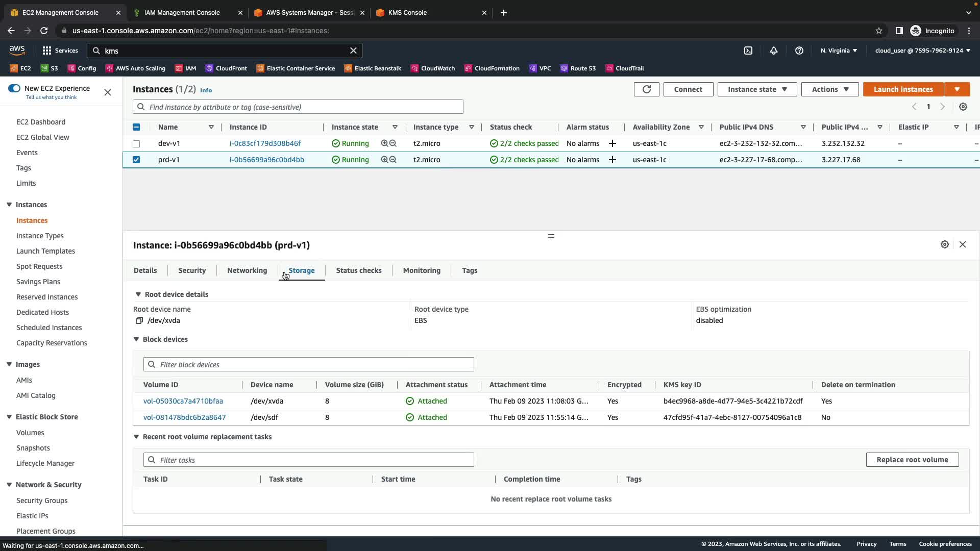Open the AWS CloudShell icon

[748, 51]
